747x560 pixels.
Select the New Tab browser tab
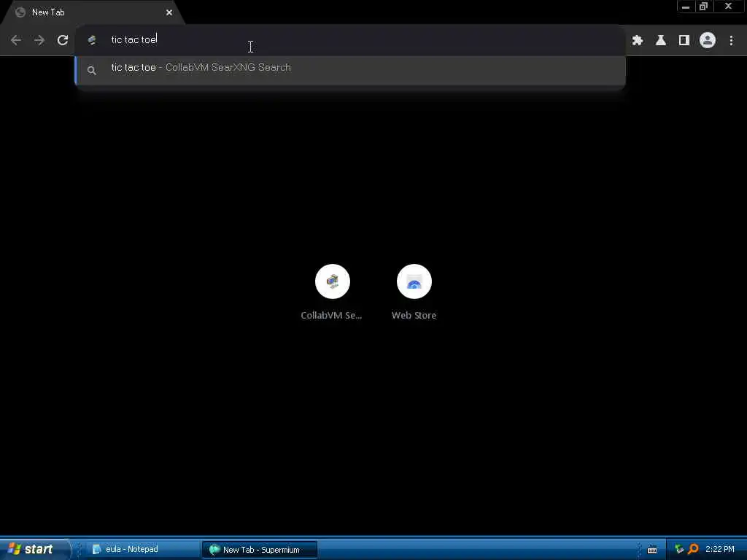click(93, 12)
